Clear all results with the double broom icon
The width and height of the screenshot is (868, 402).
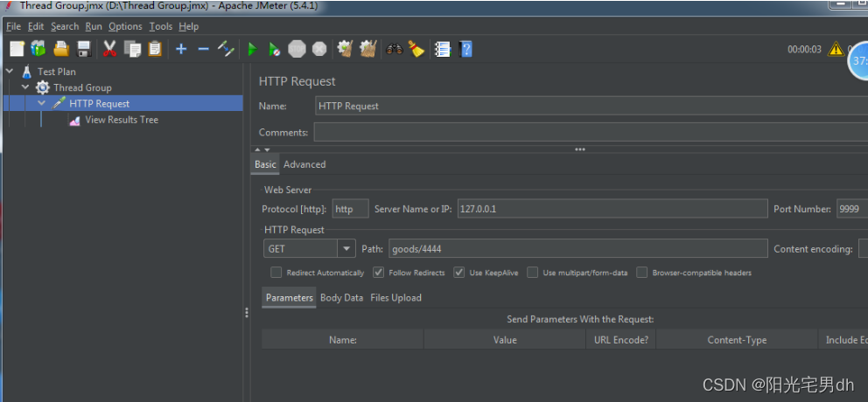(x=368, y=49)
